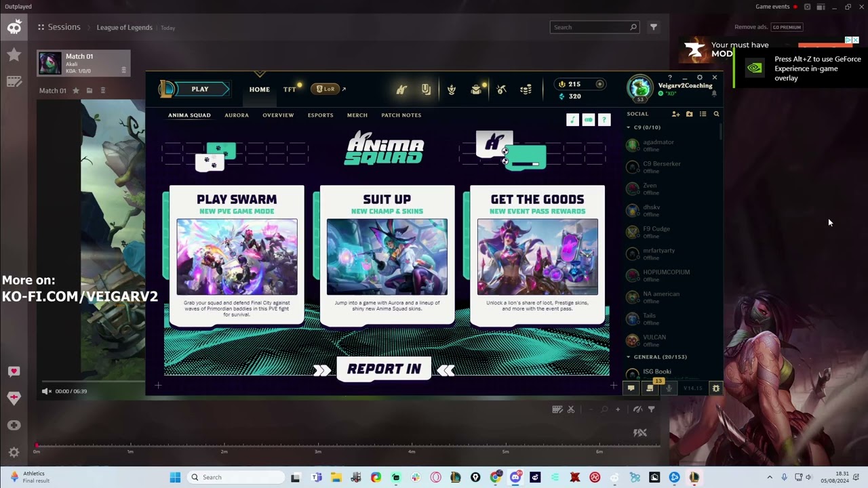Open missions icon with 13 badge
The height and width of the screenshot is (488, 868).
click(x=650, y=388)
